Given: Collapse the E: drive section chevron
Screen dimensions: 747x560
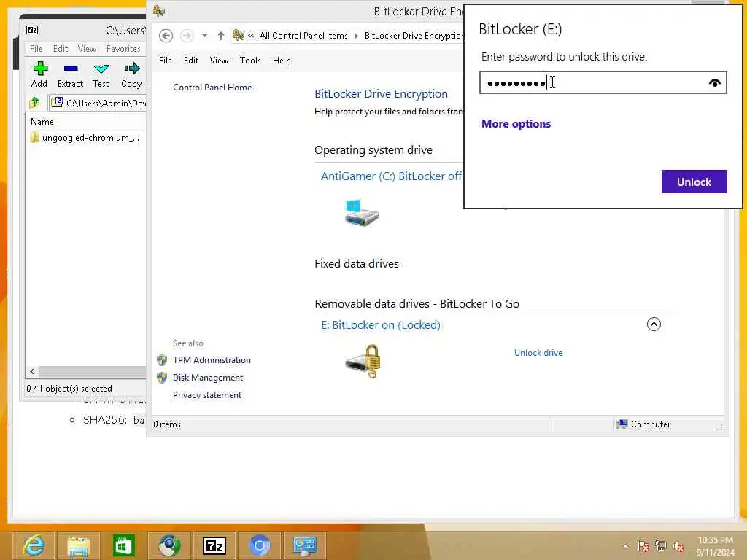Looking at the screenshot, I should pyautogui.click(x=654, y=324).
